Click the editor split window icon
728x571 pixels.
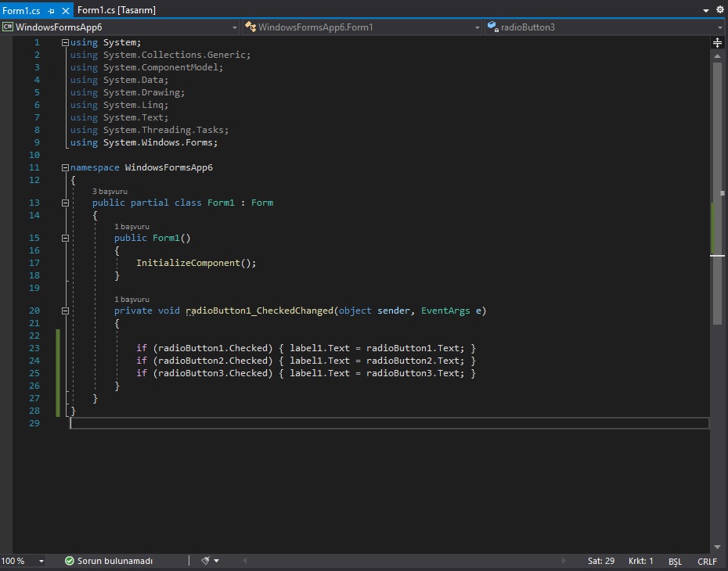(x=717, y=43)
